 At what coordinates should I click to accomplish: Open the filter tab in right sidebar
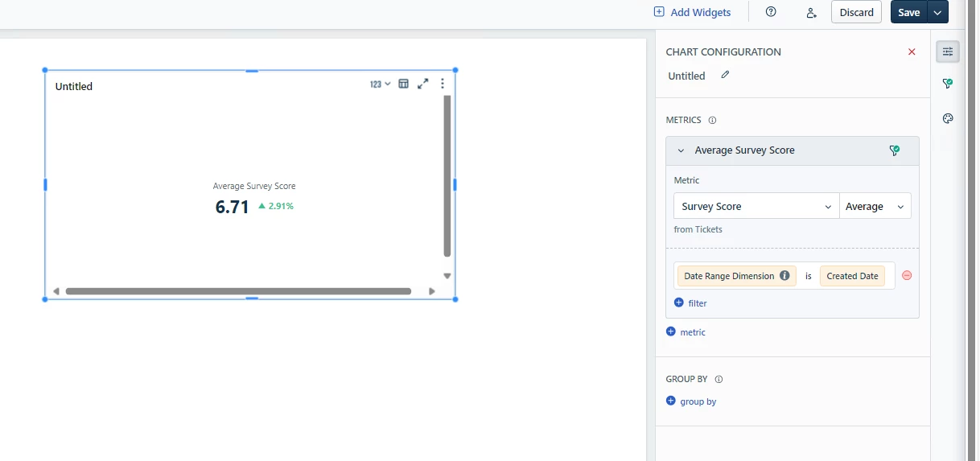pyautogui.click(x=948, y=84)
